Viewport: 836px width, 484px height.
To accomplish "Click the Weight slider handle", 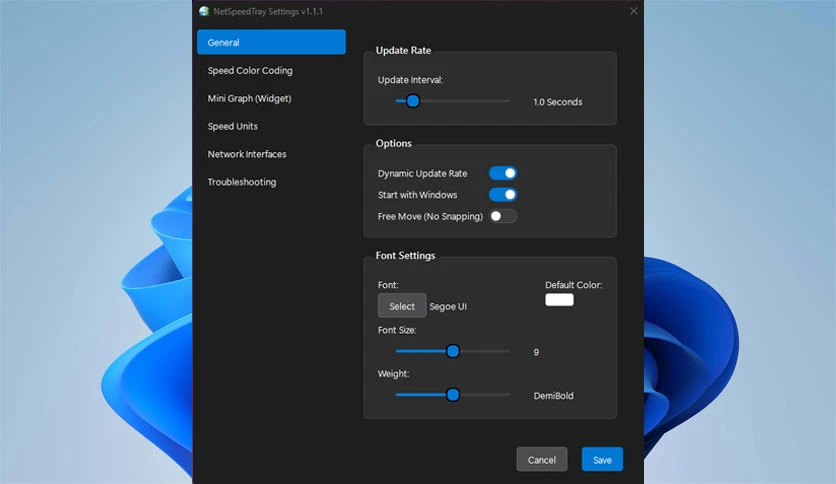I will tap(453, 395).
